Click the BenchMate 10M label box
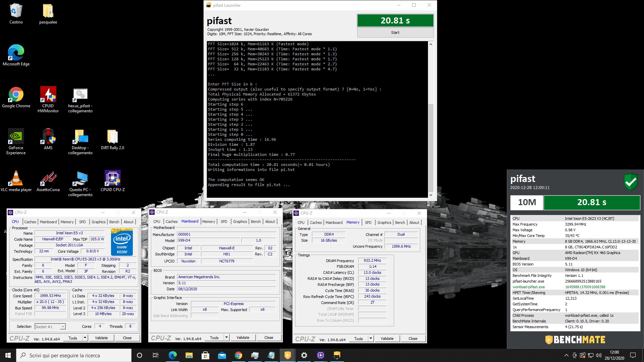 [527, 202]
